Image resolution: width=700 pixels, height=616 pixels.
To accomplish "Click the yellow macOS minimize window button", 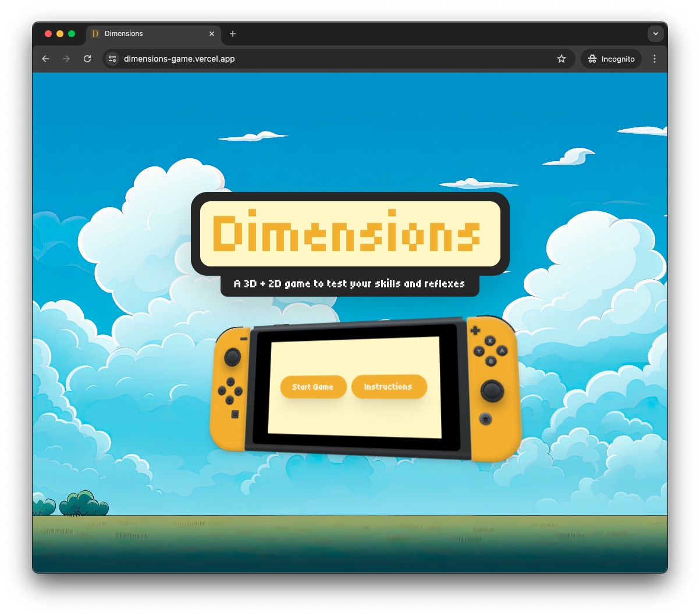I will (60, 34).
